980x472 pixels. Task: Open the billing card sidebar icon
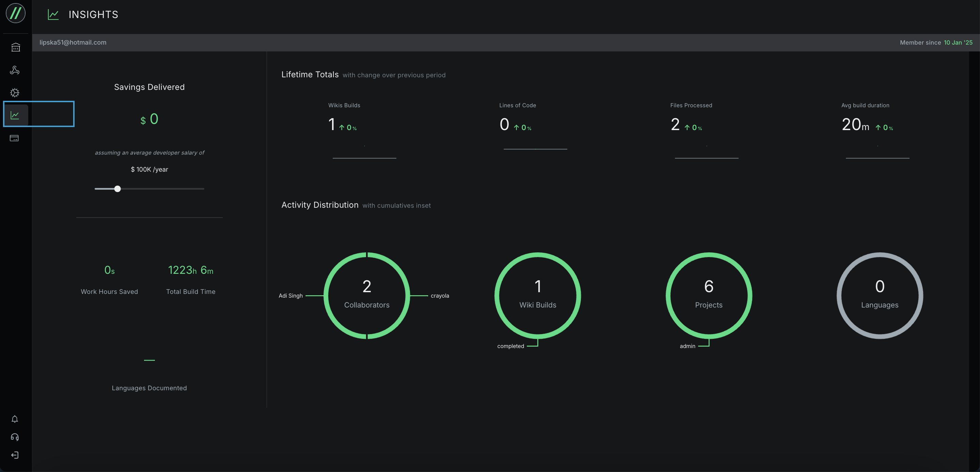click(x=14, y=138)
